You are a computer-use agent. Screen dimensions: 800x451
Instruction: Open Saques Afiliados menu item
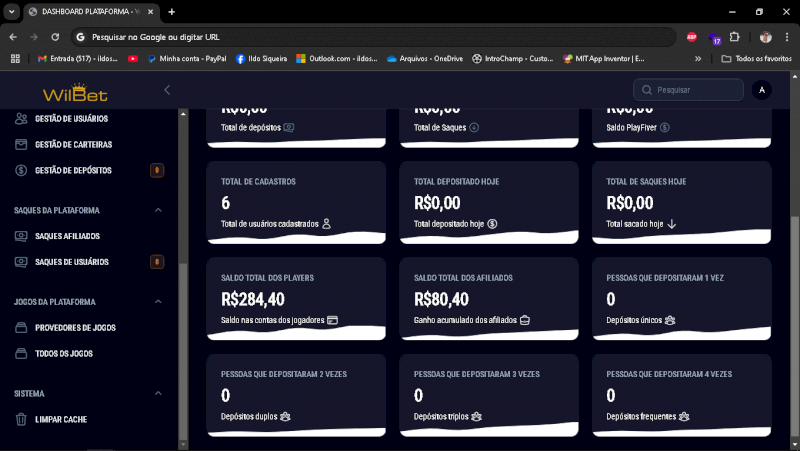[x=67, y=237]
